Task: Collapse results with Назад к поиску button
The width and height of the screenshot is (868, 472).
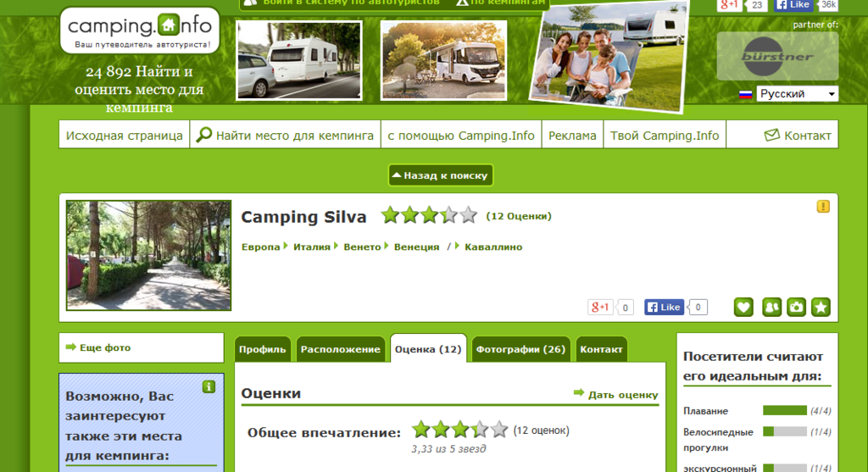Action: coord(441,175)
